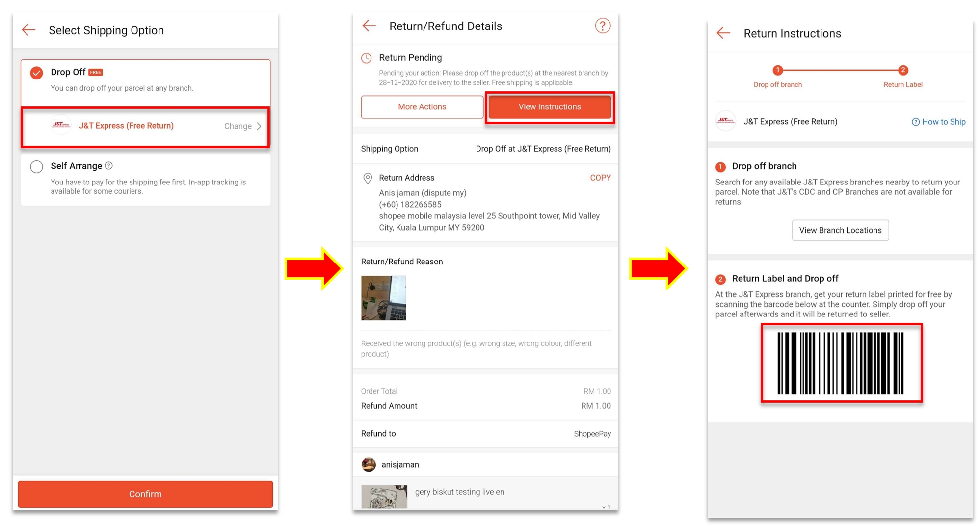Click the location pin beside Return Address
The height and width of the screenshot is (526, 980).
(x=367, y=178)
